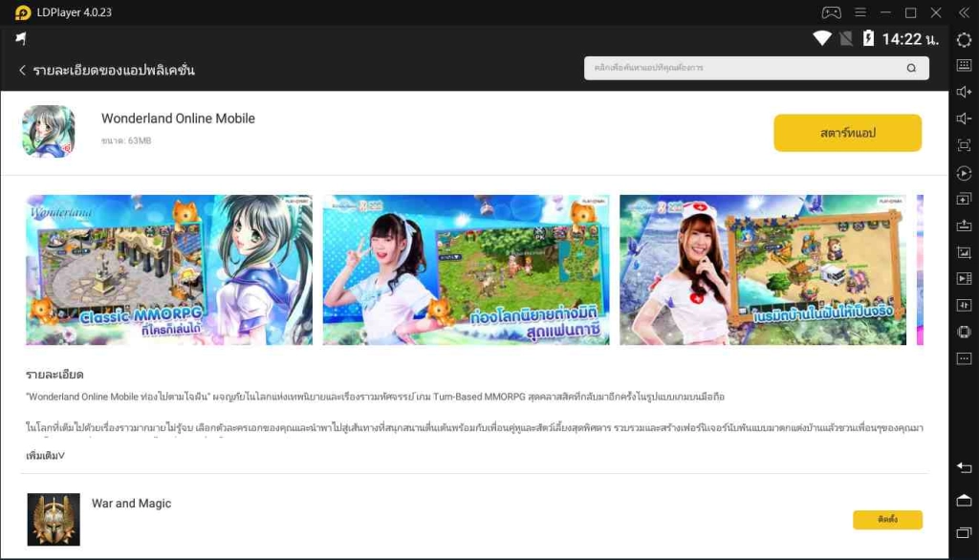Expand description with เพิ่มเติม link
The image size is (979, 560).
pos(45,456)
